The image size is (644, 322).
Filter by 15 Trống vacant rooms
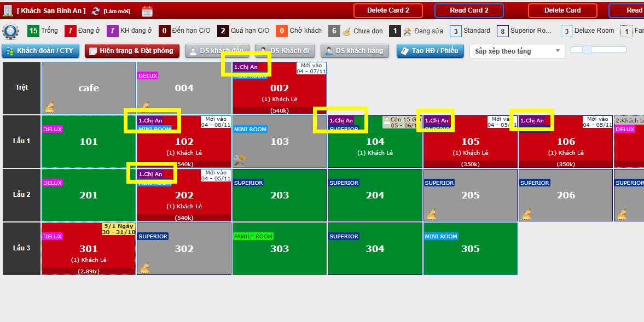pos(42,31)
